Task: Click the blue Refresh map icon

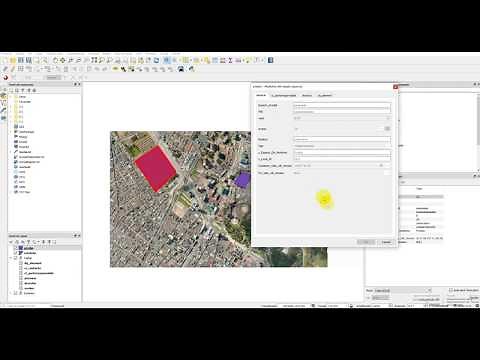Action: 156,60
